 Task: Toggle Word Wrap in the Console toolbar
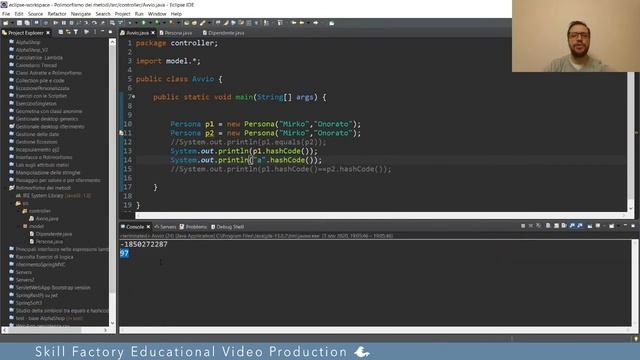click(x=563, y=226)
